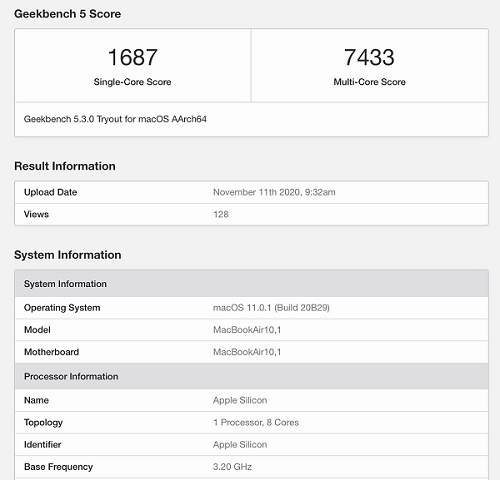
Task: Click the Base Frequency value 3.20 GHz
Action: [232, 467]
